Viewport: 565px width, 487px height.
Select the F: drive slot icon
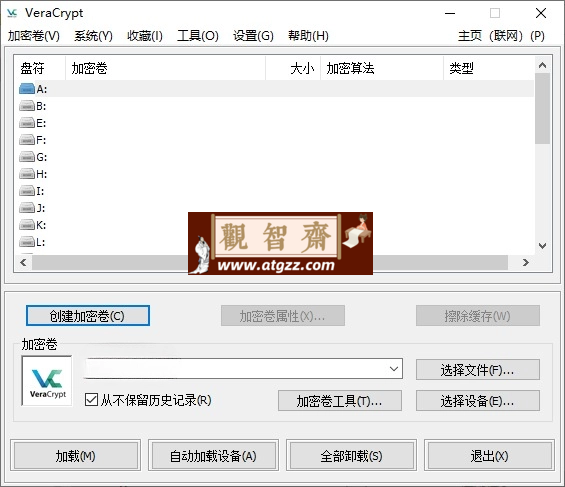(x=27, y=140)
